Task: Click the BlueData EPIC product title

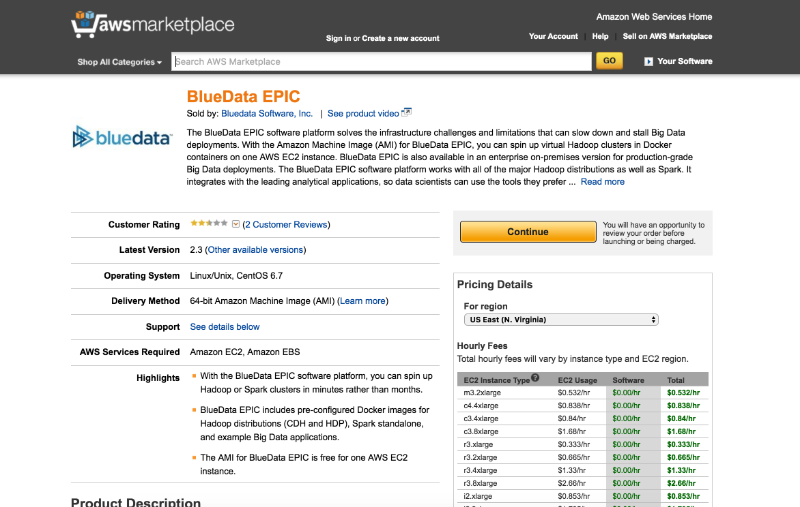Action: pos(243,96)
